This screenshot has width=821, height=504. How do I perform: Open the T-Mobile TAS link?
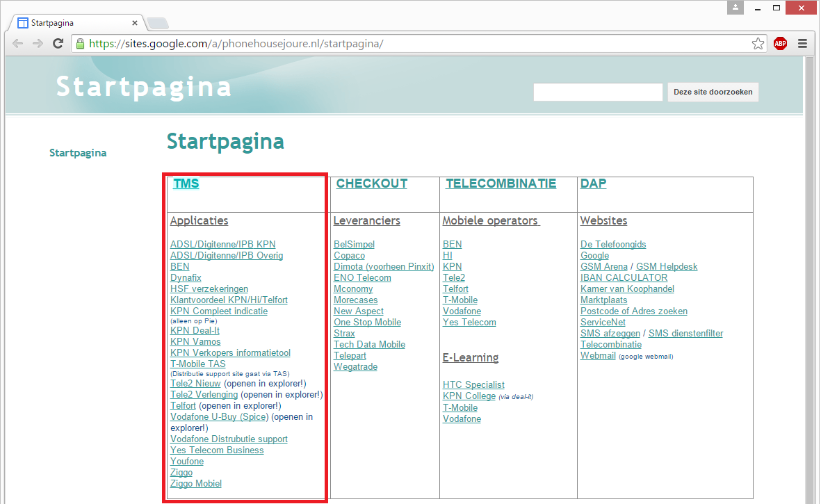[198, 364]
